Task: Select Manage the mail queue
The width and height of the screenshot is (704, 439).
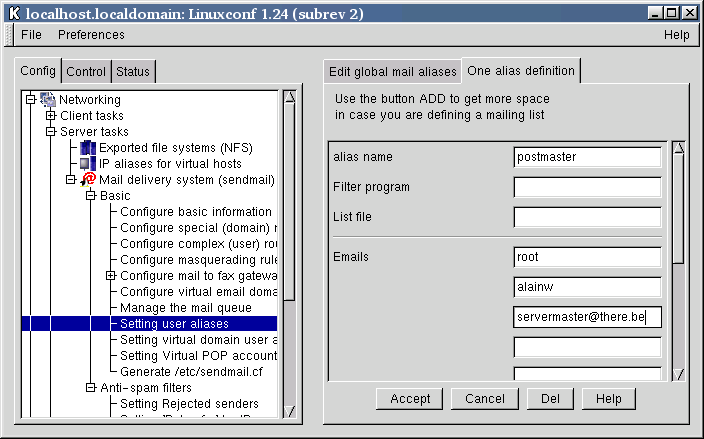Action: click(x=186, y=307)
